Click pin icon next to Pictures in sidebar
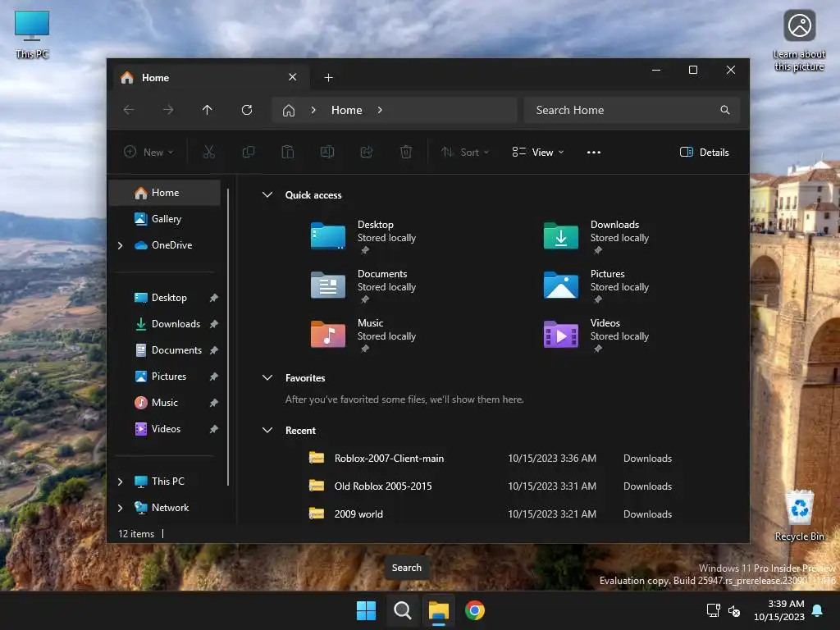 [214, 377]
